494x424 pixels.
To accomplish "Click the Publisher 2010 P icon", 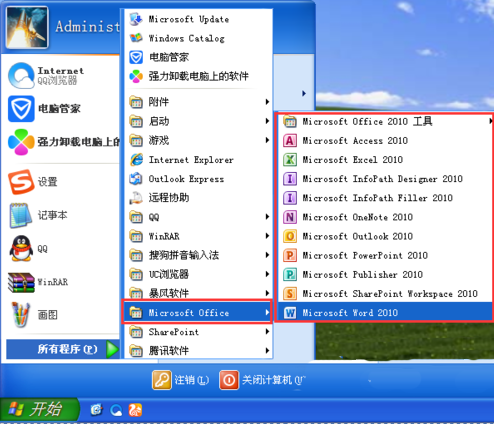I will [290, 275].
